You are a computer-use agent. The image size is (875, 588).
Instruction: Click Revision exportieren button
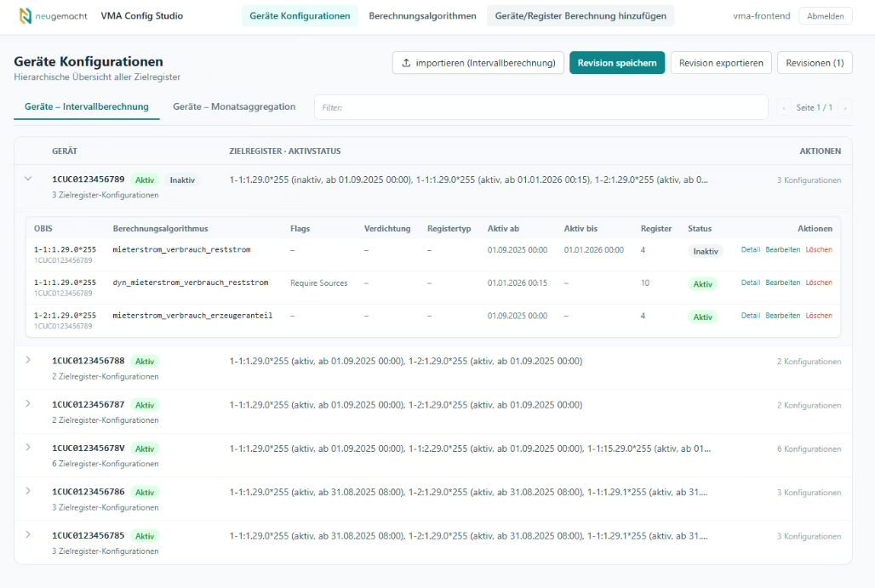point(721,63)
